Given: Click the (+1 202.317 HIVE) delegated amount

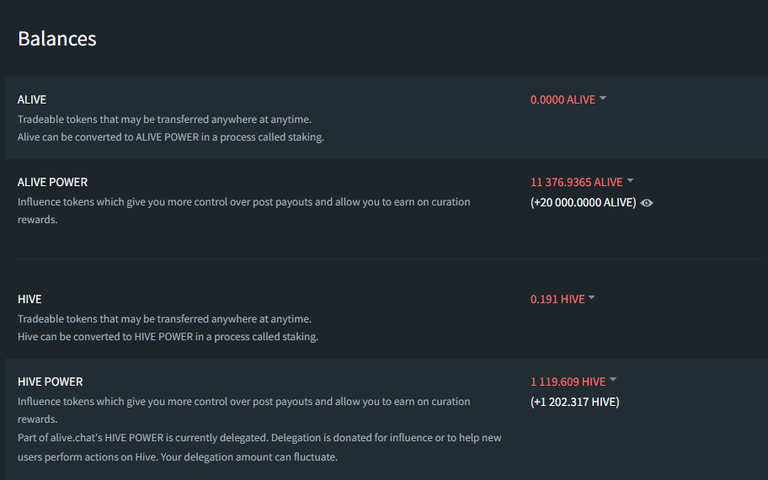Looking at the screenshot, I should click(575, 402).
